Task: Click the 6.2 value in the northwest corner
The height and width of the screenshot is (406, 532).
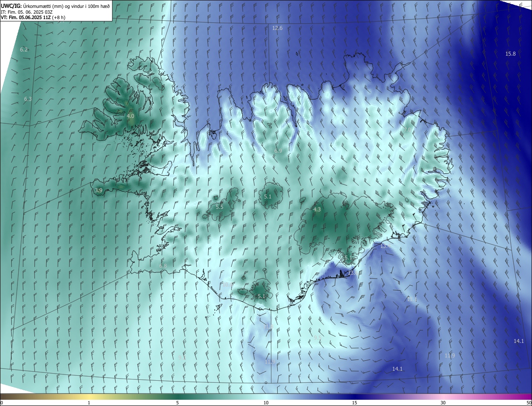Action: click(x=24, y=49)
